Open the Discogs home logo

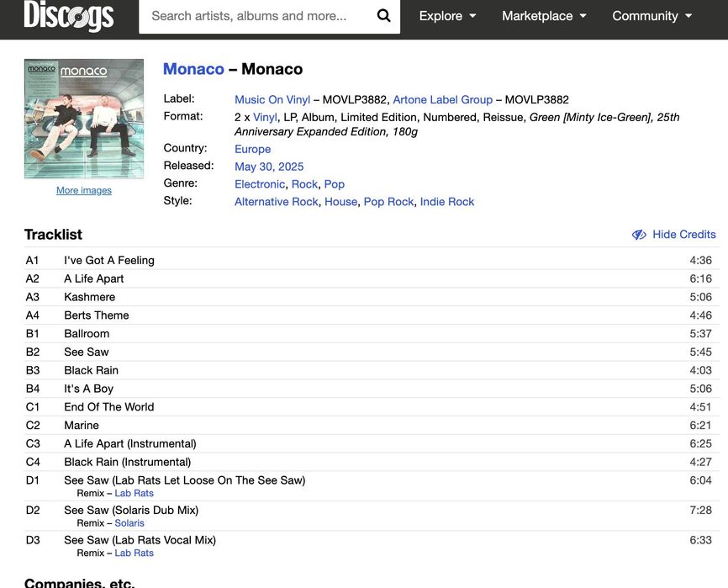pyautogui.click(x=69, y=15)
